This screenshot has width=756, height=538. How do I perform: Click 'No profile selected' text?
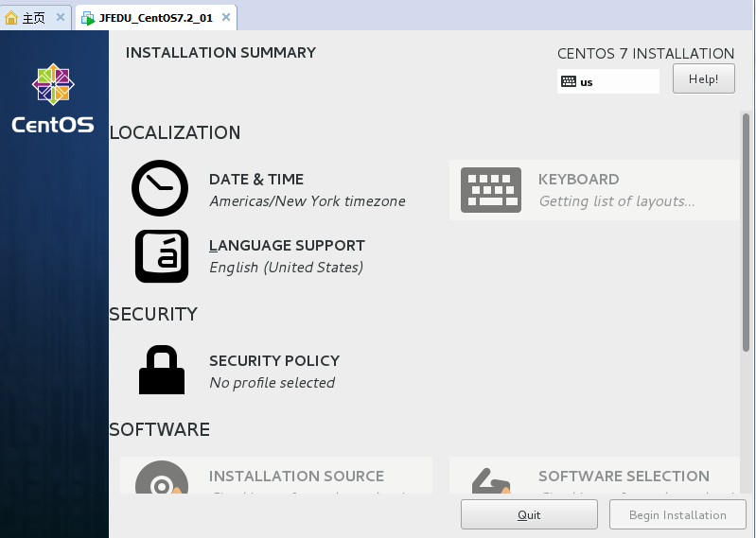point(272,382)
